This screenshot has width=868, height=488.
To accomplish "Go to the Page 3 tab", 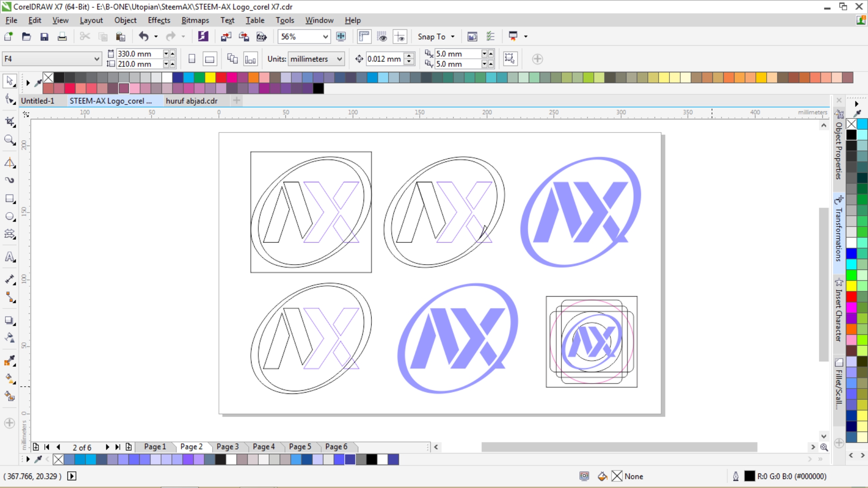I will tap(228, 447).
